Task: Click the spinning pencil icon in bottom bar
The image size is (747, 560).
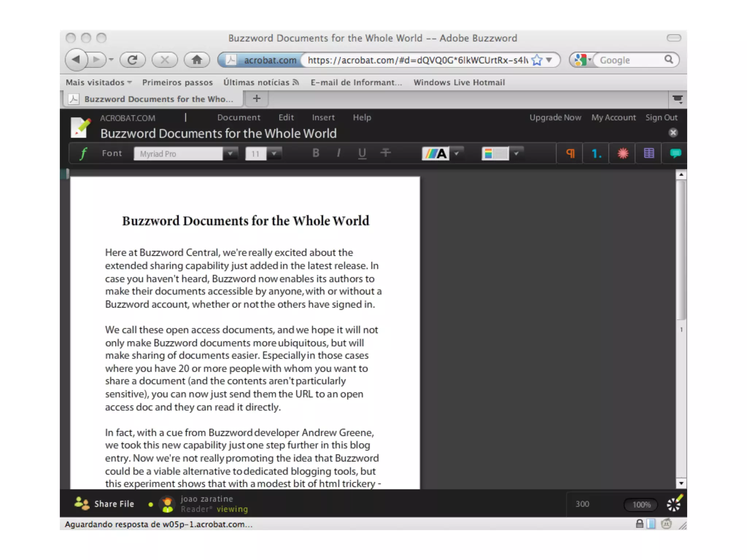Action: pyautogui.click(x=674, y=504)
